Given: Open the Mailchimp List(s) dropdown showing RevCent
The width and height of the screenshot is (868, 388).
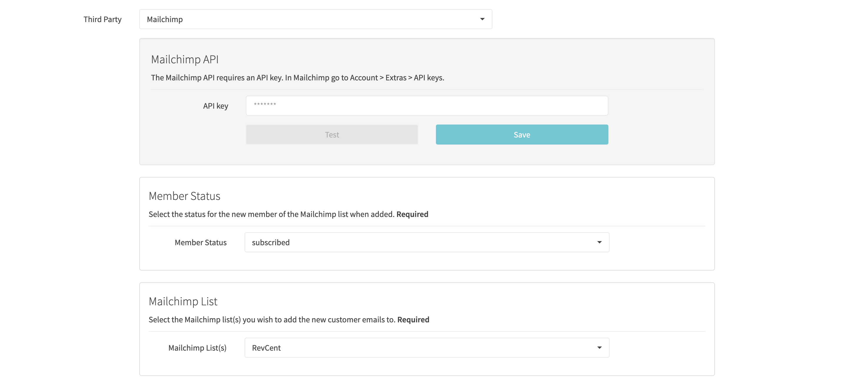Looking at the screenshot, I should [x=426, y=348].
